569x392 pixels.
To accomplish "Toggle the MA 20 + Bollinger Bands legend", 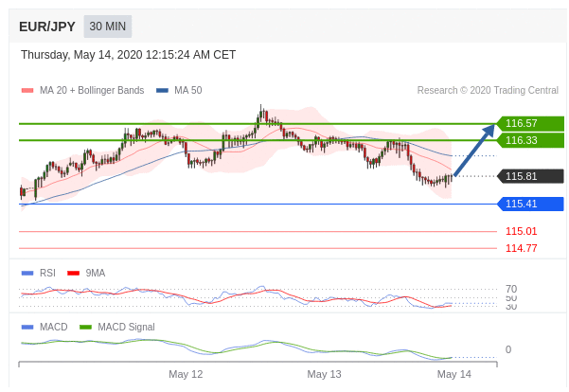I will [x=82, y=90].
